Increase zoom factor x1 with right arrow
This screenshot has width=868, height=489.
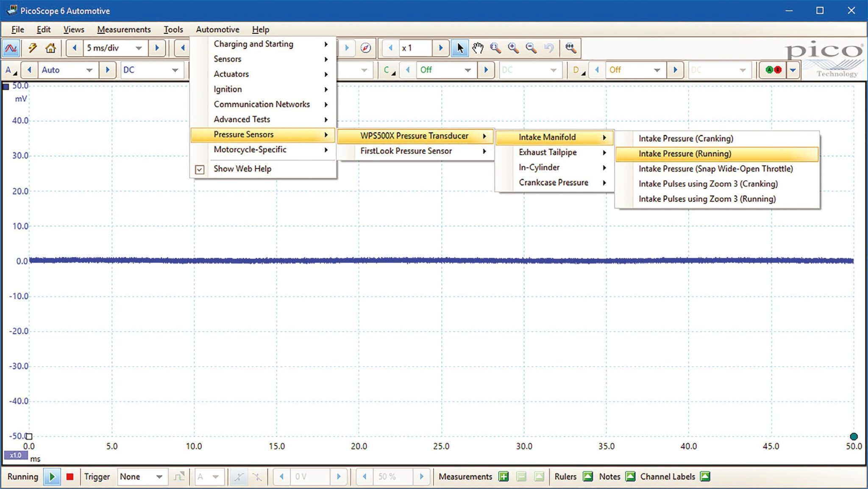(x=441, y=48)
